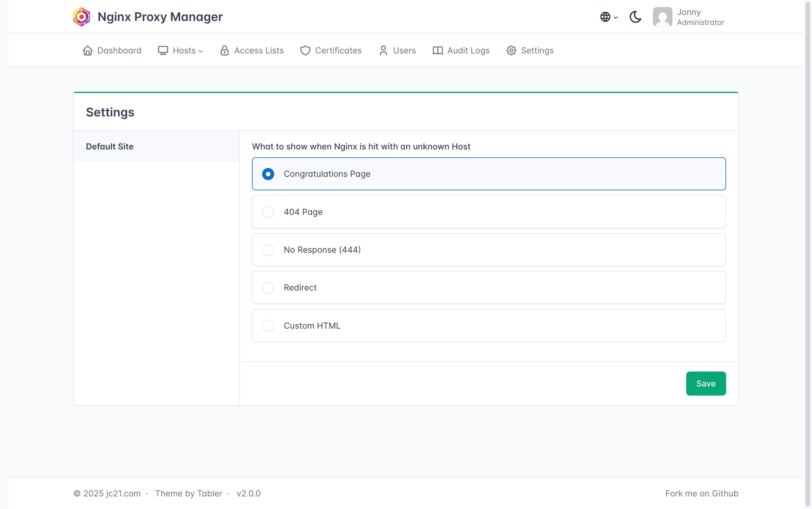Select No Response (444) radio option
This screenshot has height=509, width=812.
coord(268,250)
